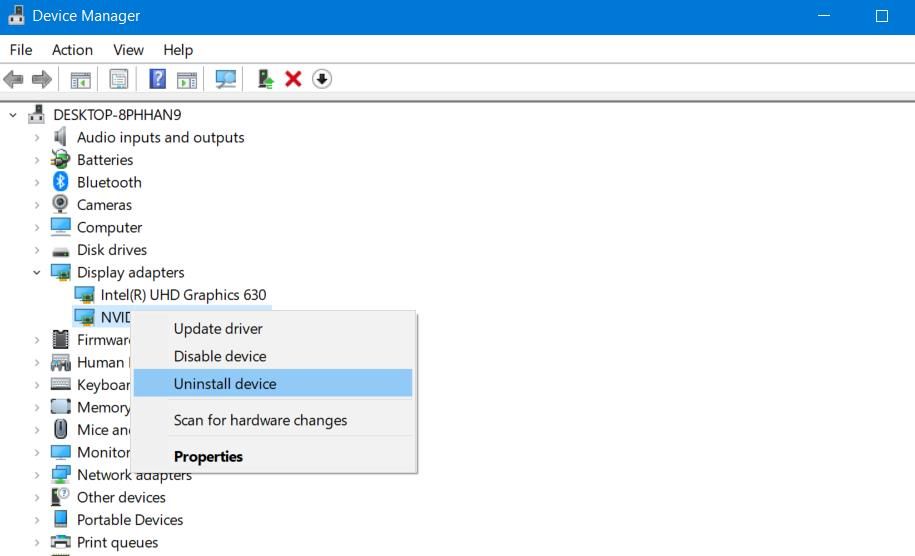
Task: Open the Properties toolbar icon
Action: click(119, 79)
